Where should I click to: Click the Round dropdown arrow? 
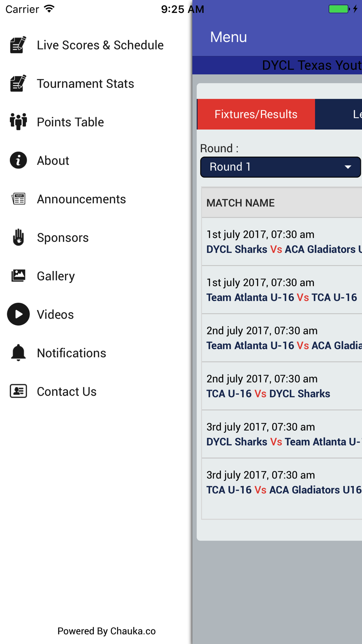(348, 167)
